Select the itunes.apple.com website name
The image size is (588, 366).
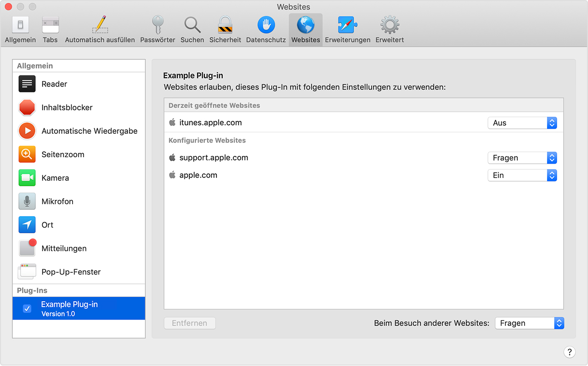210,123
